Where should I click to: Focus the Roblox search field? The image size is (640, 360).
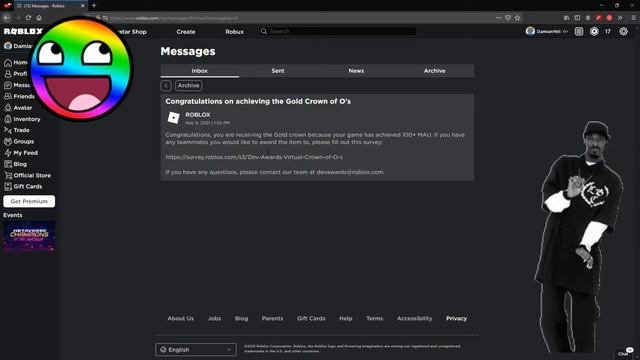337,31
